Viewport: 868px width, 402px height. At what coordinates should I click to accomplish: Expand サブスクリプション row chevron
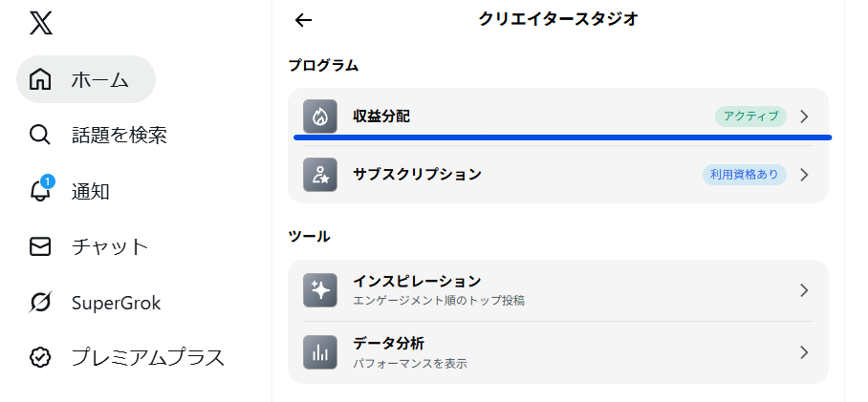[804, 175]
